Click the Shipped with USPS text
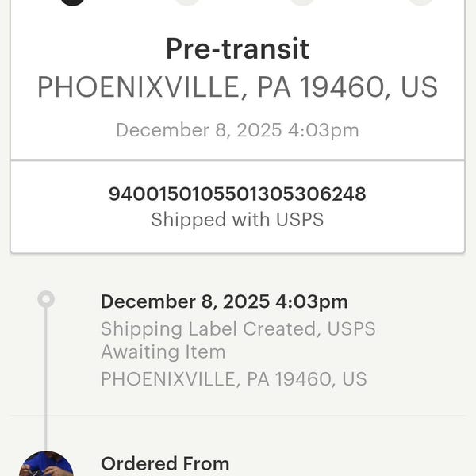Image resolution: width=476 pixels, height=476 pixels. coord(237,220)
